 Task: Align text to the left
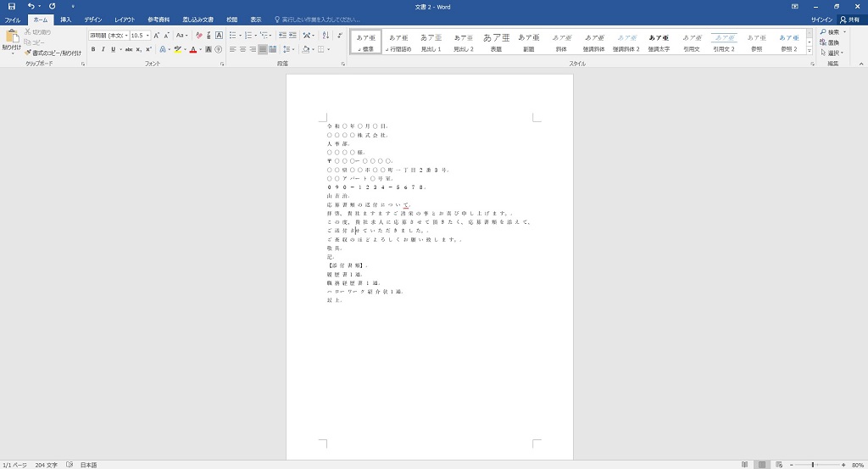[232, 50]
